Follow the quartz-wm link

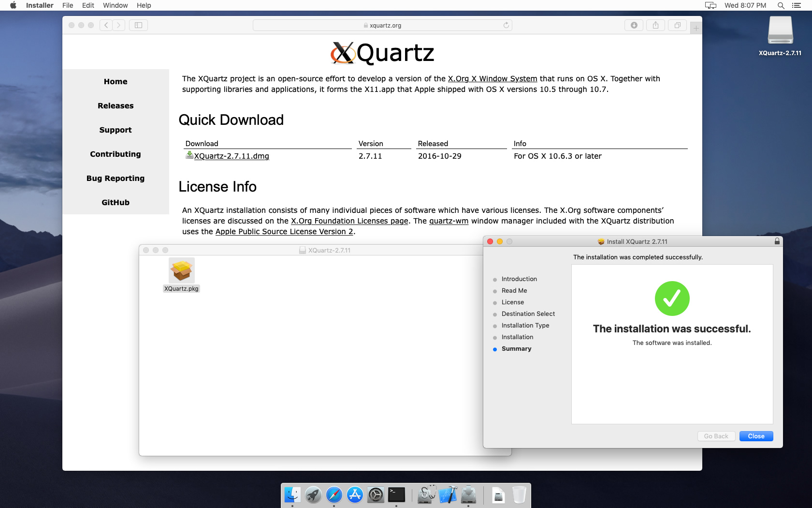coord(449,221)
